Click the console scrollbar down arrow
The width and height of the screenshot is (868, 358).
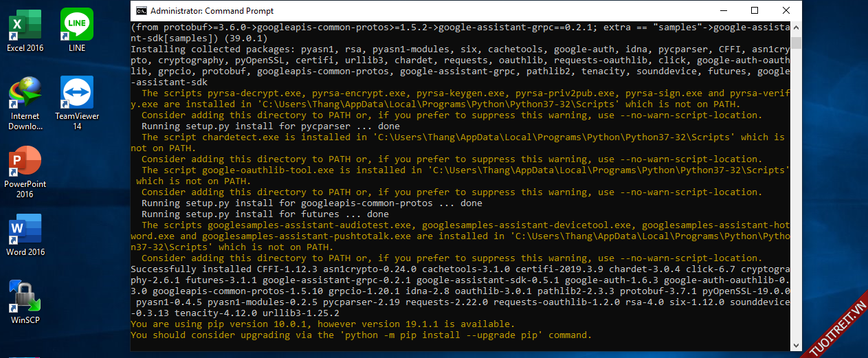(796, 346)
